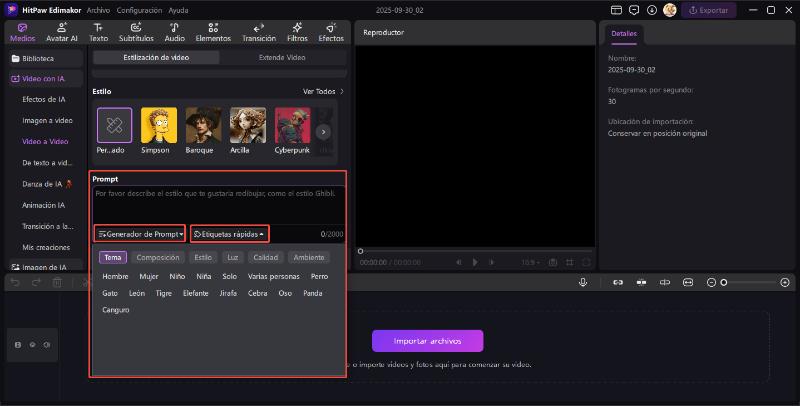Viewport: 800px width, 406px height.
Task: Click the Filtros toolbar icon
Action: [x=297, y=32]
